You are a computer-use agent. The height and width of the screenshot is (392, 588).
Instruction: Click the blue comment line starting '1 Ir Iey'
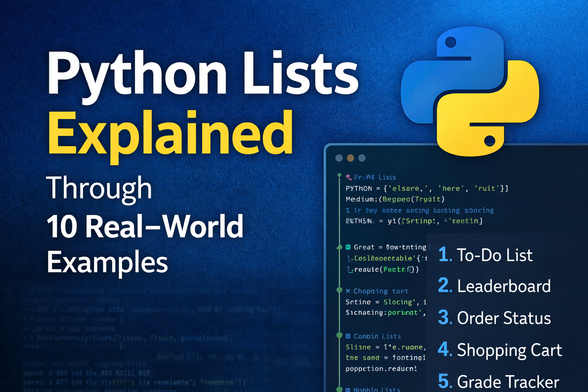pyautogui.click(x=420, y=210)
